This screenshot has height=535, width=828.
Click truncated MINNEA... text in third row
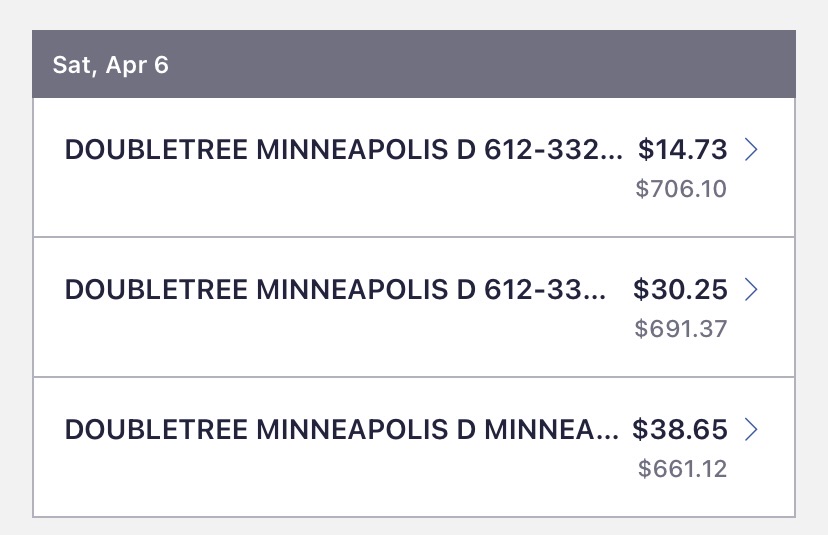(552, 430)
